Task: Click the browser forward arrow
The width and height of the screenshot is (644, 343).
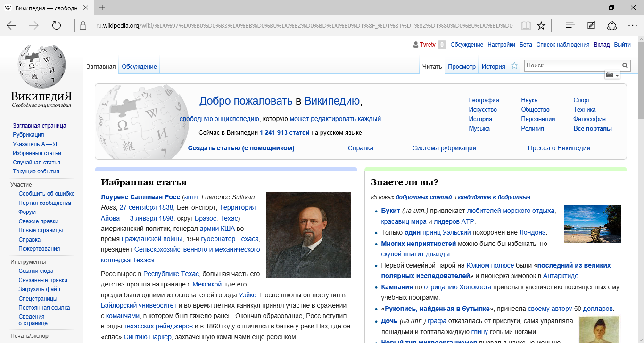Action: (34, 25)
